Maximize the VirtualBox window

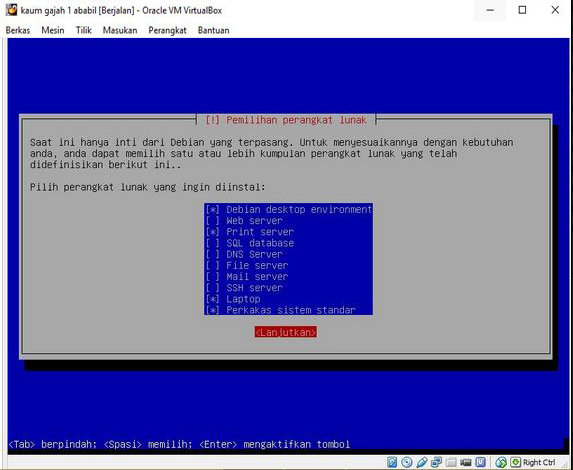point(523,10)
